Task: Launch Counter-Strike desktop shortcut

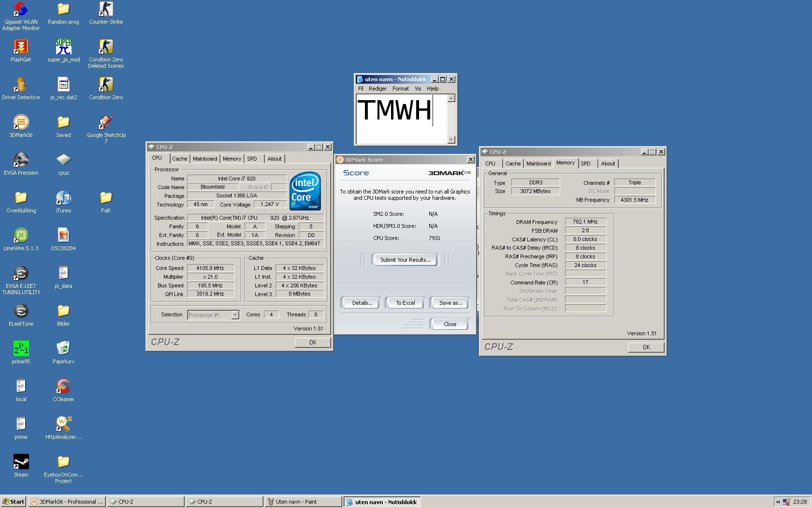Action: pyautogui.click(x=106, y=13)
